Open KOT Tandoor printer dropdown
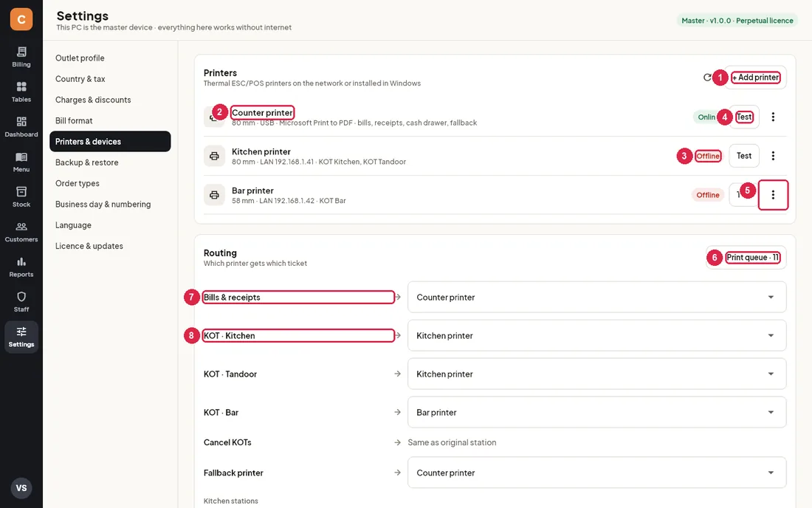 coord(596,374)
